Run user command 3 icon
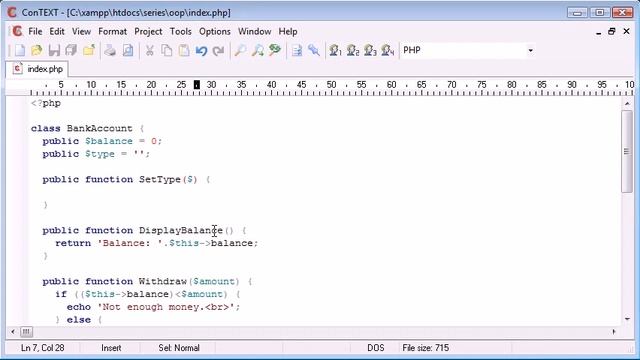This screenshot has height=360, width=640. tap(370, 51)
